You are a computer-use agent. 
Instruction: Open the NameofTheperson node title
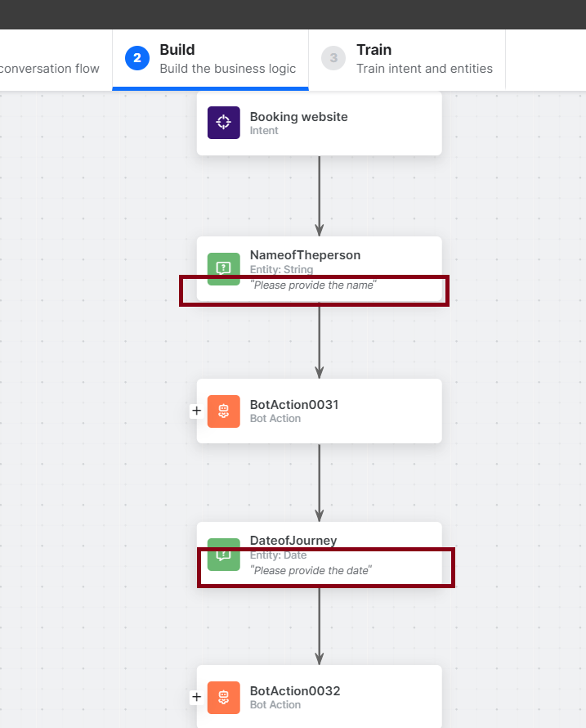[x=305, y=255]
